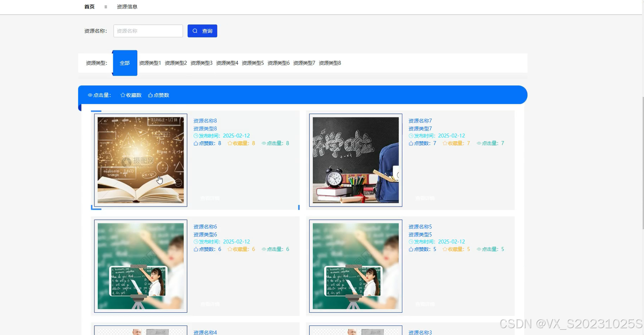Choose the 资源类型4 filter
This screenshot has width=644, height=335.
[x=227, y=63]
